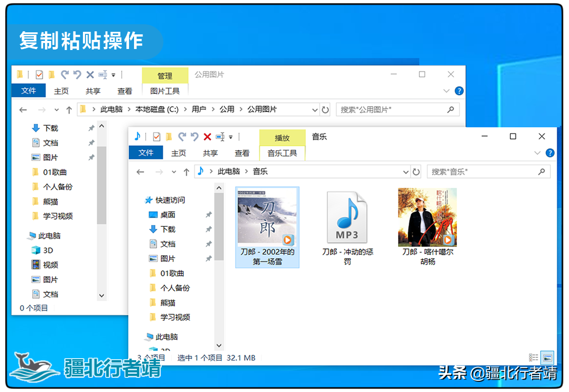Open 个人备份 folder in 音乐 navigation pane
This screenshot has height=392, width=569.
[169, 288]
